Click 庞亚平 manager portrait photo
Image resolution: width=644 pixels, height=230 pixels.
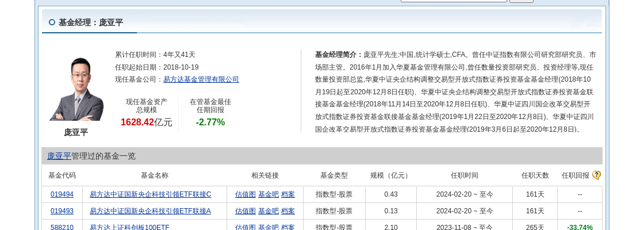click(76, 89)
